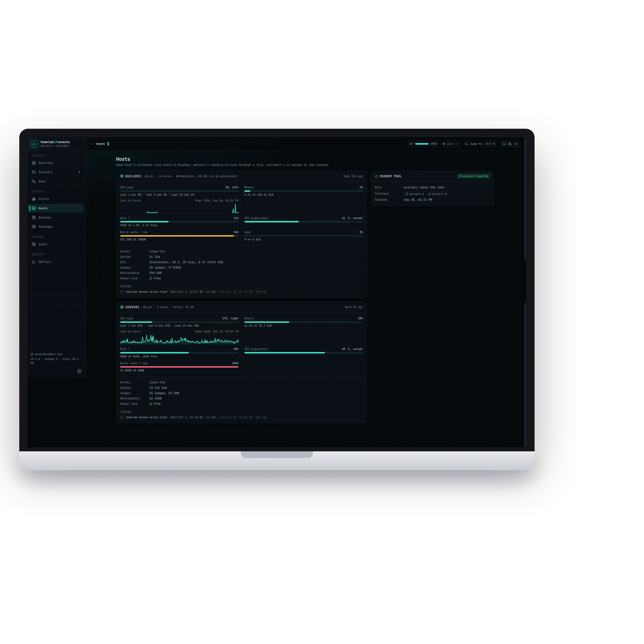The image size is (644, 644).
Task: Click server1's 24-hour CPU load chart
Action: click(x=179, y=339)
